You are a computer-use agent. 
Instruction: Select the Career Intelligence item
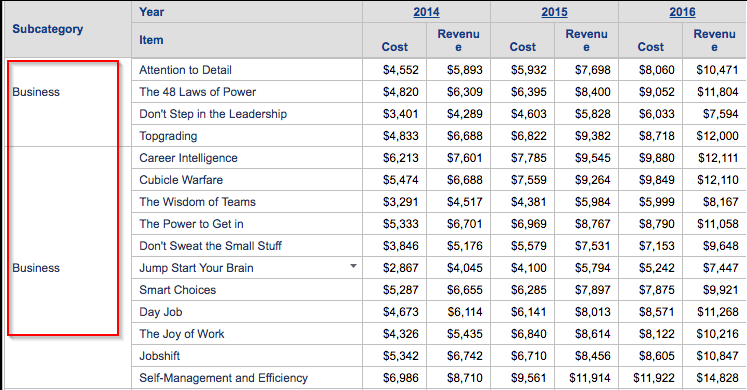(188, 158)
